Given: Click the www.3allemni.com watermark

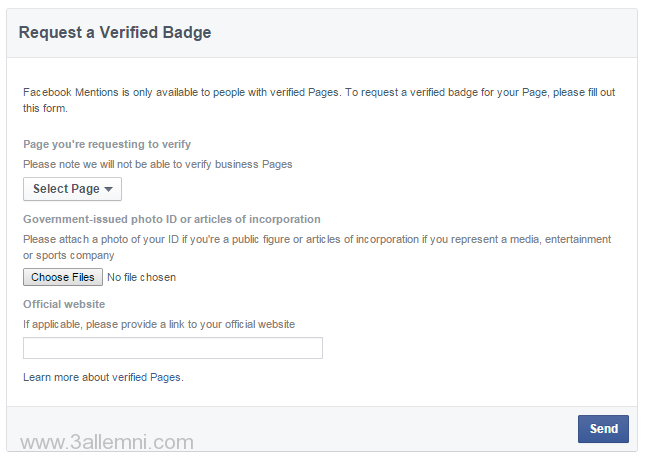Looking at the screenshot, I should coord(107,441).
